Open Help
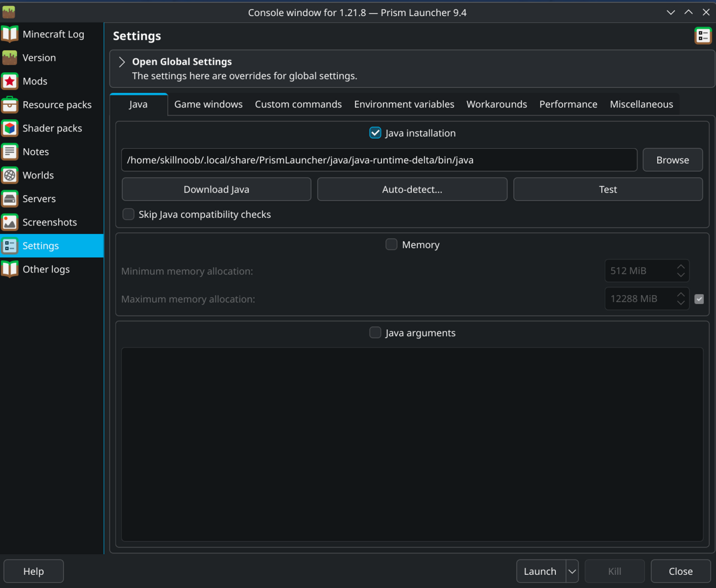 point(34,571)
